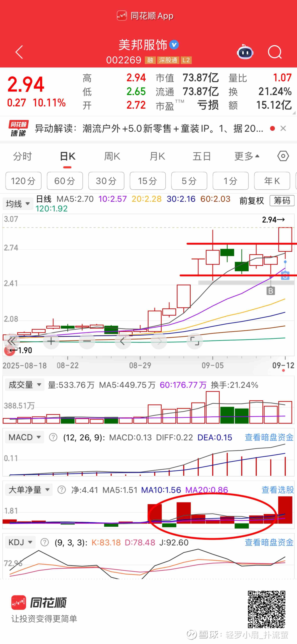This screenshot has width=297, height=644.
Task: Expand the 更多 periods menu
Action: point(247,157)
